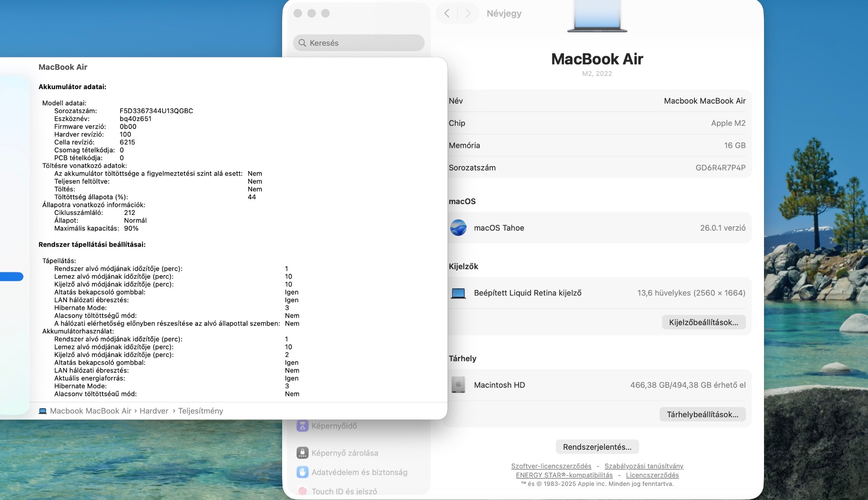This screenshot has width=868, height=500.
Task: Open the Szabályozási tanúsítvány link
Action: [643, 466]
